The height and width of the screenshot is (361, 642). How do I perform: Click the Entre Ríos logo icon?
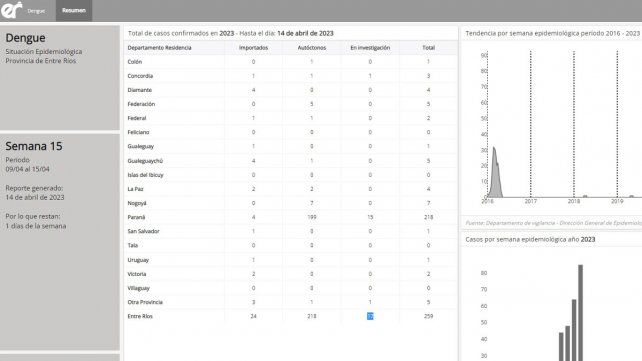(x=11, y=10)
